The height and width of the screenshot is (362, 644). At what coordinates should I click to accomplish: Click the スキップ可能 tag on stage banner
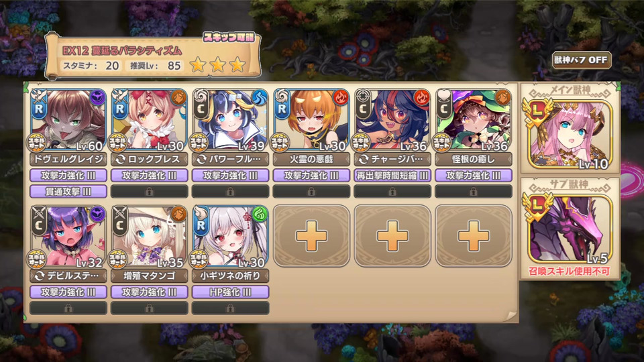[x=229, y=38]
